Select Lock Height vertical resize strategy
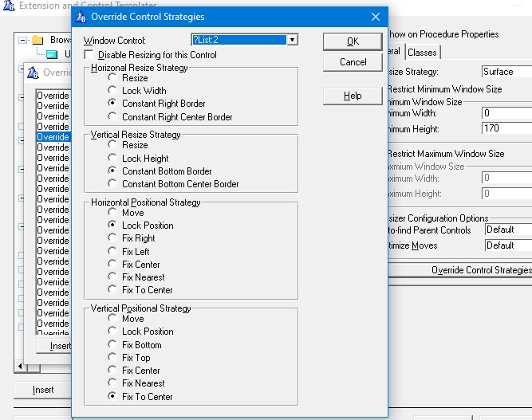Image resolution: width=532 pixels, height=420 pixels. (x=112, y=159)
